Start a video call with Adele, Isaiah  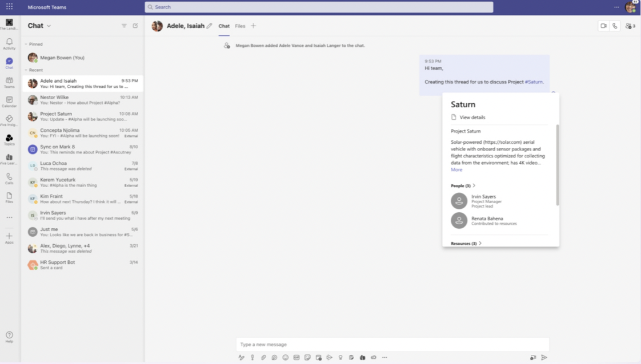[x=603, y=26]
